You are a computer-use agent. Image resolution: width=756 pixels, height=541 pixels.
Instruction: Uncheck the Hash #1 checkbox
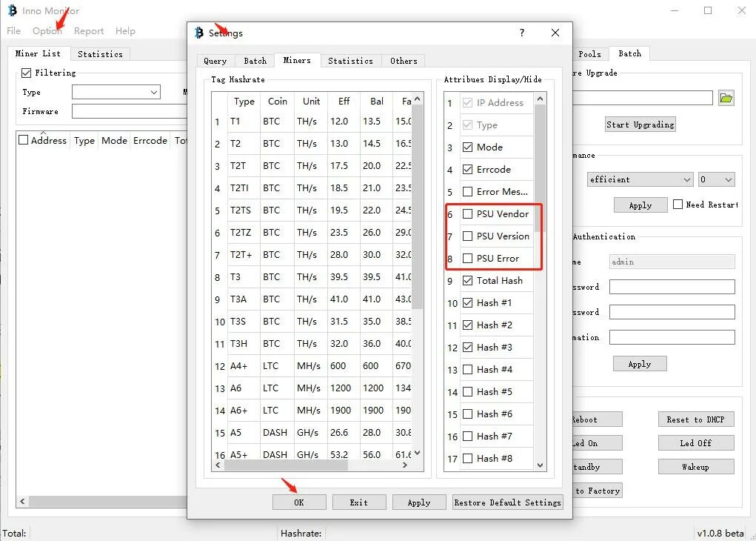point(467,302)
